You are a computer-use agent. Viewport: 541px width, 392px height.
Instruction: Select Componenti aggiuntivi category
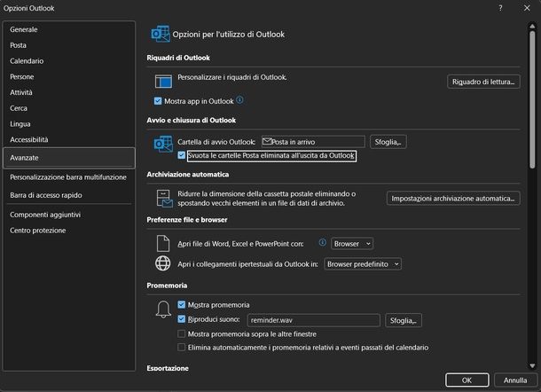(x=68, y=215)
